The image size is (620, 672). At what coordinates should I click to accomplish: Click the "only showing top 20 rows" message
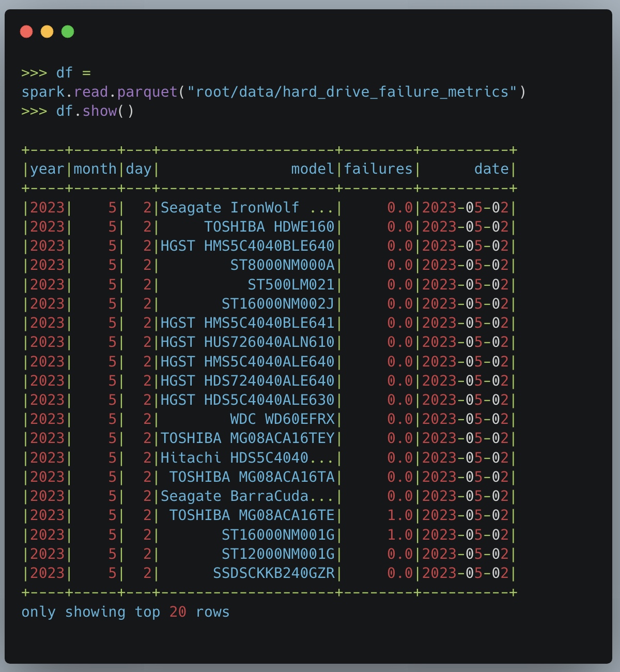[x=125, y=612]
